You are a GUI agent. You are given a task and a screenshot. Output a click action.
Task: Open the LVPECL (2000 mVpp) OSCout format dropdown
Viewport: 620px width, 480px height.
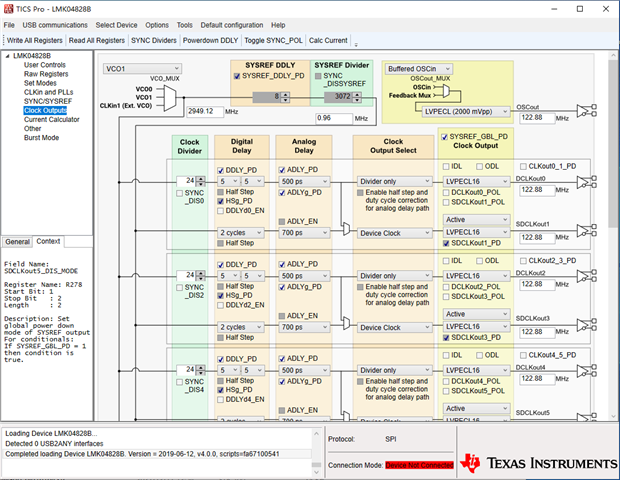pyautogui.click(x=466, y=112)
